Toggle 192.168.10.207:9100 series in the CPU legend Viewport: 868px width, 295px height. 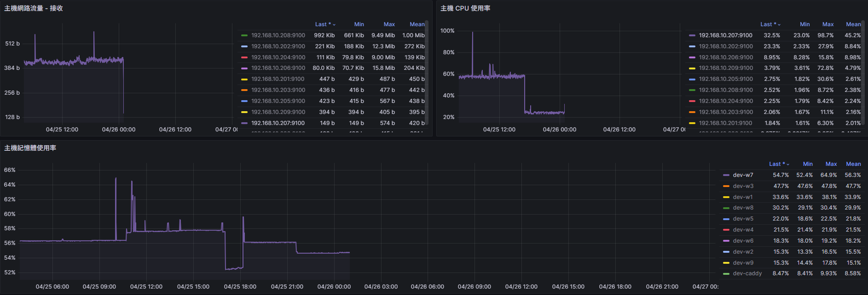click(x=725, y=35)
